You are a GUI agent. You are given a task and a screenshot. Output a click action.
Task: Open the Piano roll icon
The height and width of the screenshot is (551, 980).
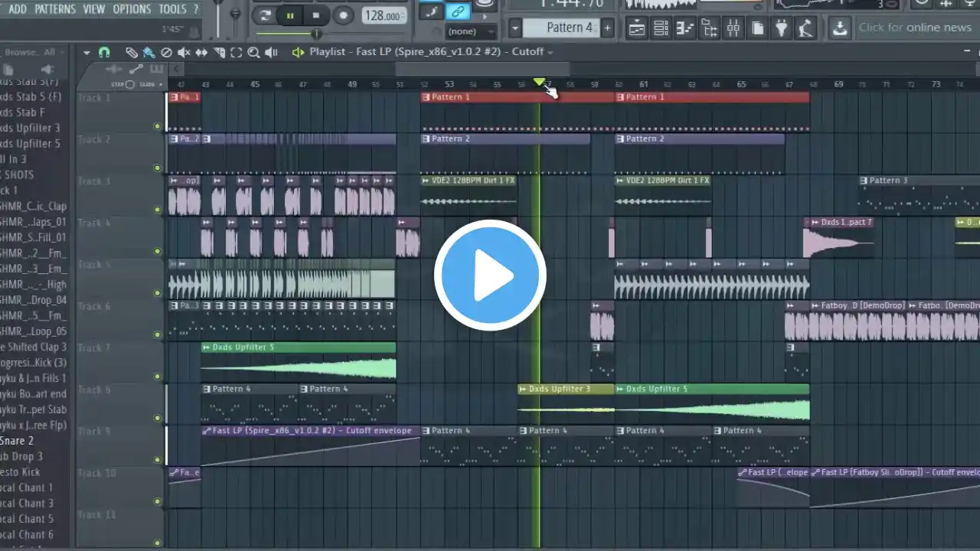[x=684, y=28]
